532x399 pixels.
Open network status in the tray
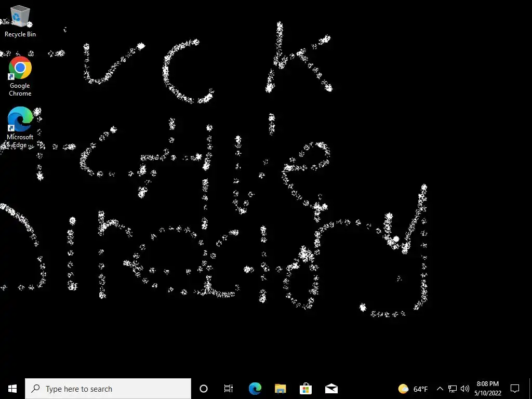click(x=453, y=389)
